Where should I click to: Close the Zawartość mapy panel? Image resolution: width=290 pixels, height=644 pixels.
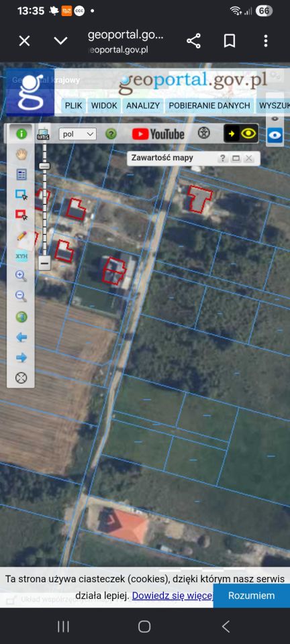click(248, 158)
